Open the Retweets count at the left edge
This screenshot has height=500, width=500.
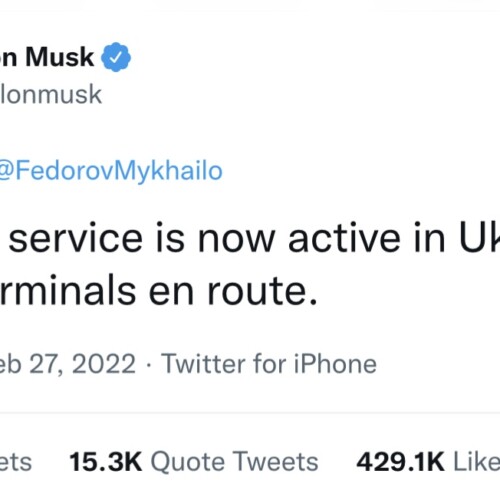pos(16,462)
